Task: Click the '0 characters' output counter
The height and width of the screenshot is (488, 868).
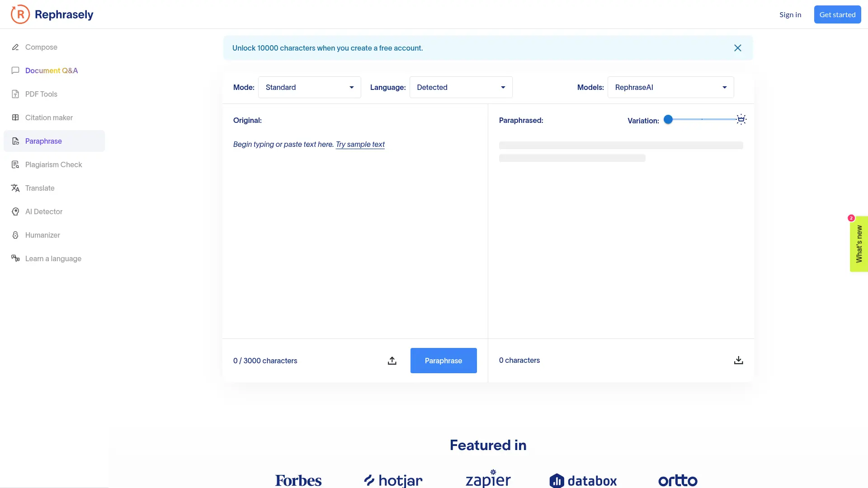Action: click(x=519, y=360)
